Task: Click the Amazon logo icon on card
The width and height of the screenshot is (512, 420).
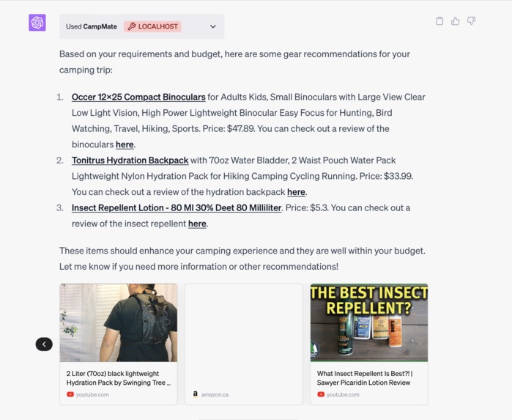Action: click(196, 394)
